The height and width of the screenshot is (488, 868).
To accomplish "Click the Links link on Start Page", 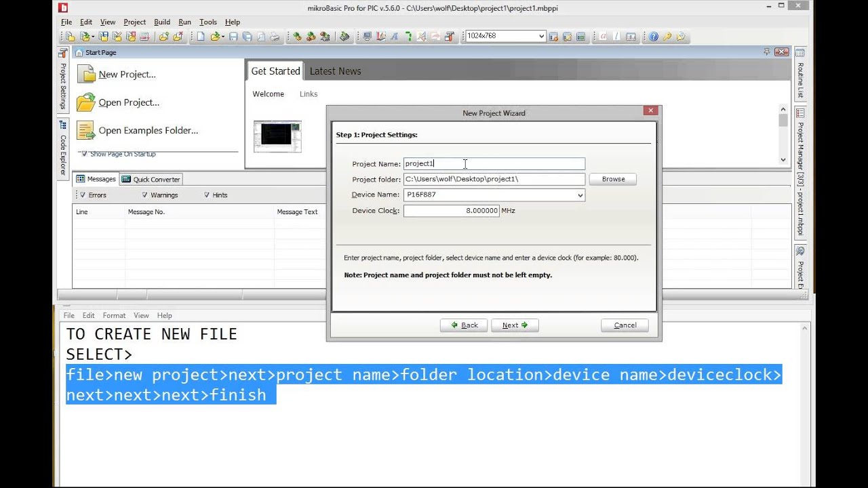I will pos(309,94).
